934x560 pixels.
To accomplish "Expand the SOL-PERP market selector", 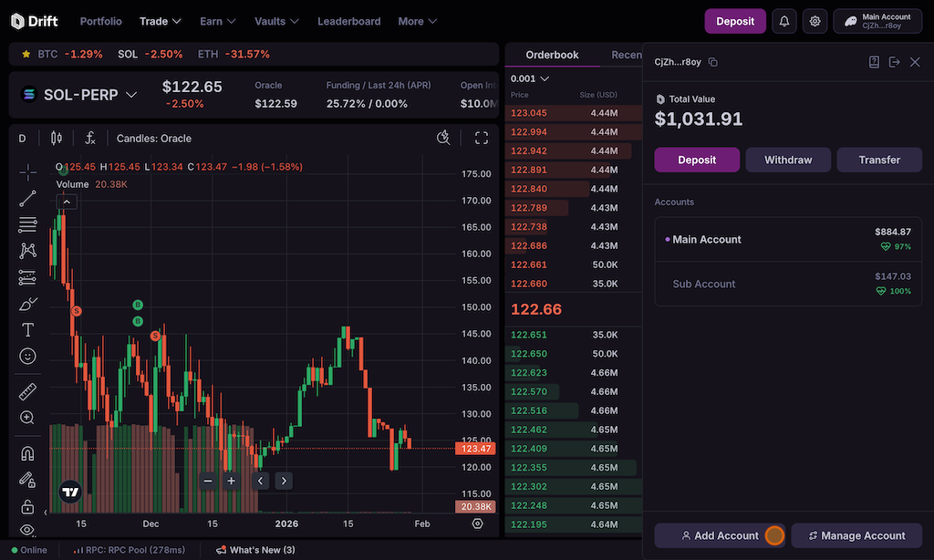I will point(131,95).
